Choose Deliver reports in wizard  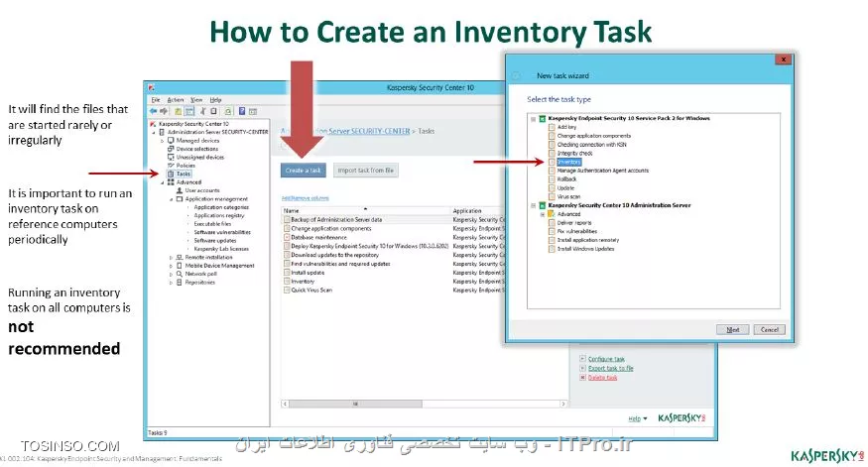(574, 223)
